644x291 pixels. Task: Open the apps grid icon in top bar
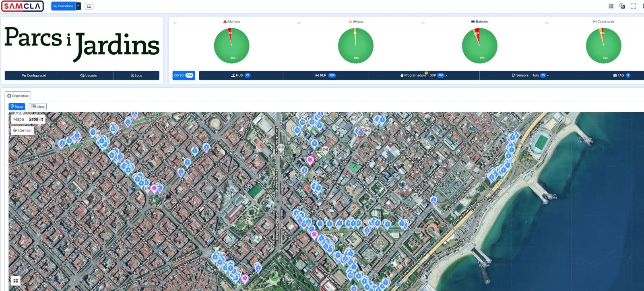tap(611, 6)
